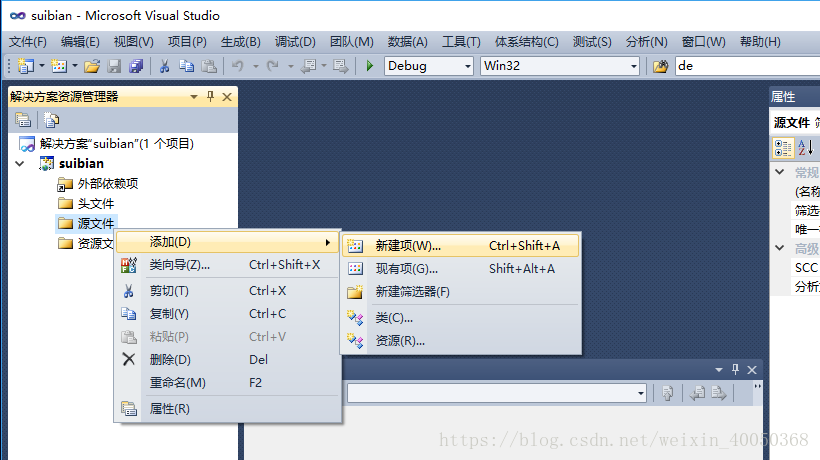Open the 窗口(W) menu
Image resolution: width=820 pixels, height=460 pixels.
pos(704,42)
